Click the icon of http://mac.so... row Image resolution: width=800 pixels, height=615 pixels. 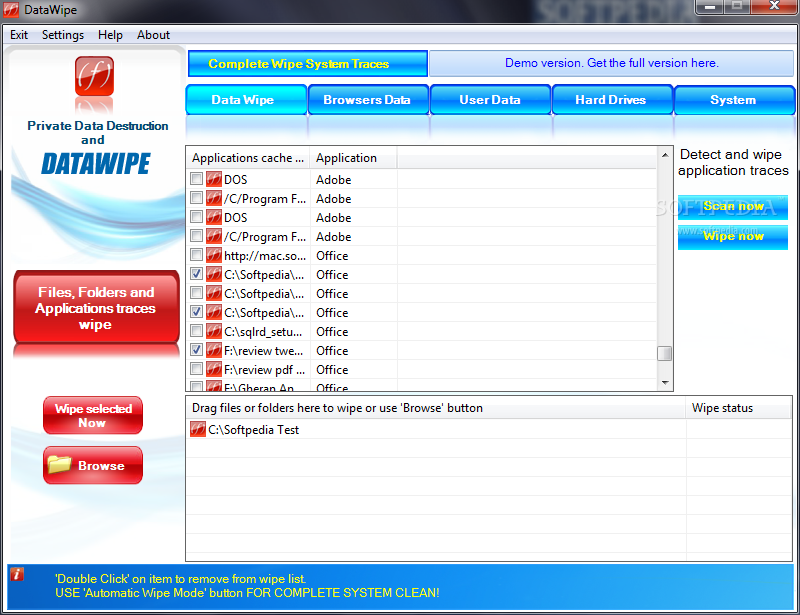click(214, 255)
